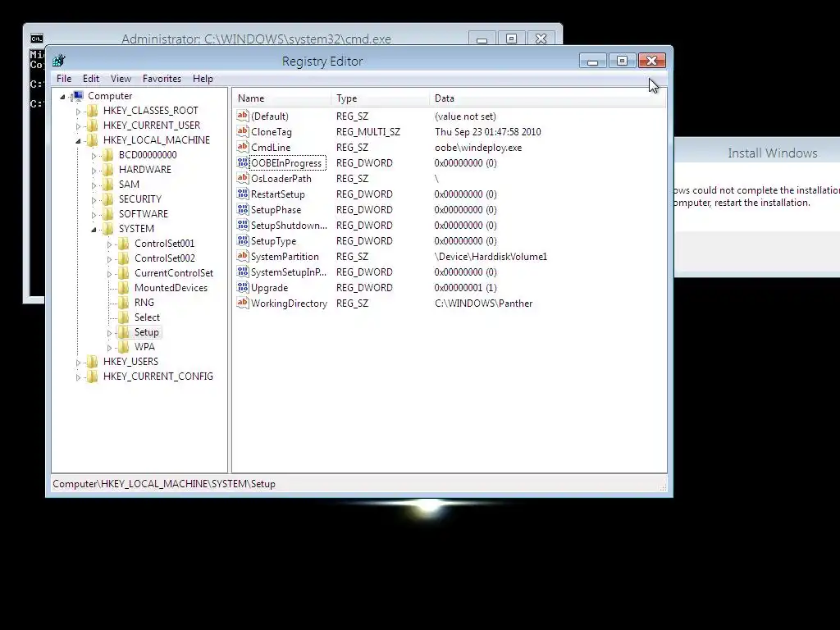Sort values by Type column header
Screen dimensions: 840x630
click(380, 98)
